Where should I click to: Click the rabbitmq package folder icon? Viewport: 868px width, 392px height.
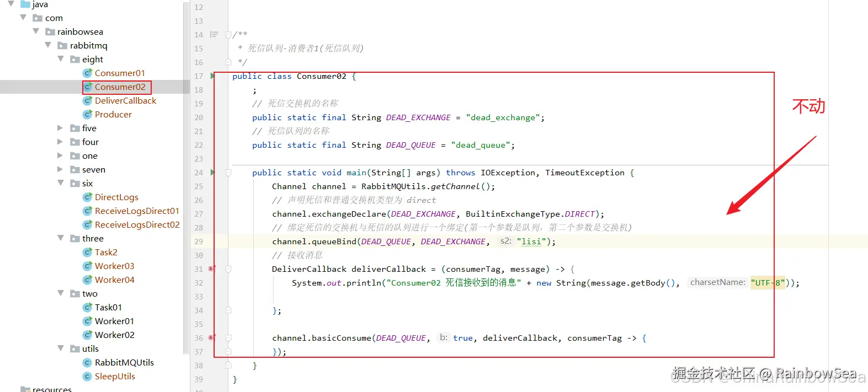click(62, 45)
